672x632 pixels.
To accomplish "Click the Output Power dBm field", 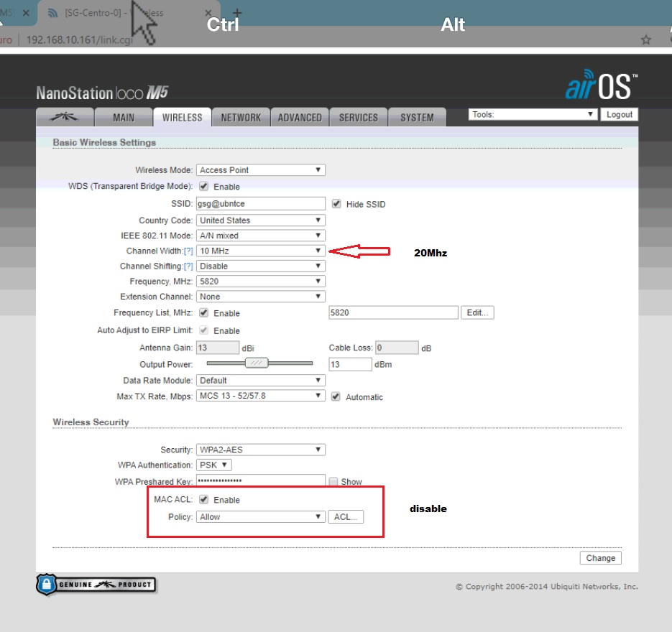I will (350, 364).
